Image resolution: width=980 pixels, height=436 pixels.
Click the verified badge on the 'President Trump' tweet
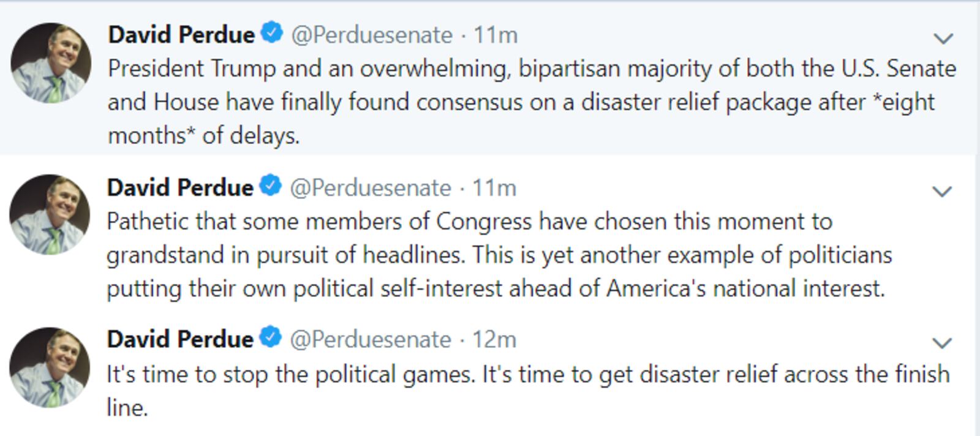coord(272,32)
